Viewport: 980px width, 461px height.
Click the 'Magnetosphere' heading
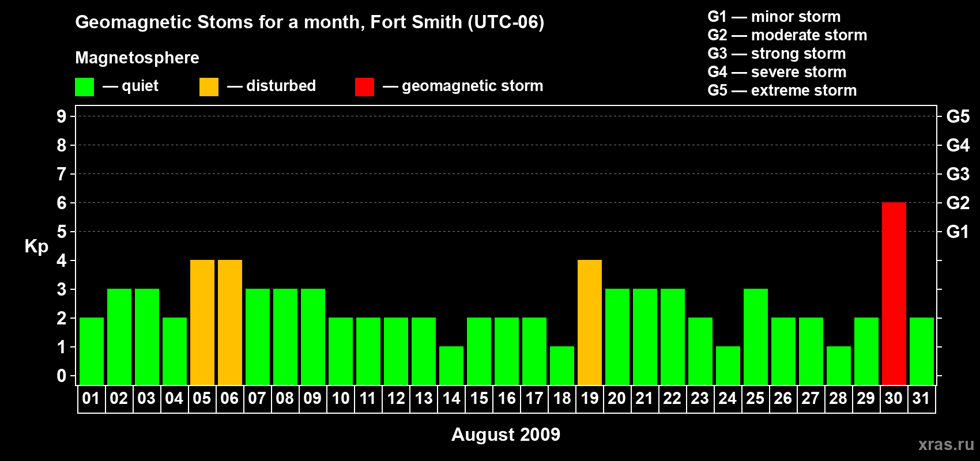point(137,58)
